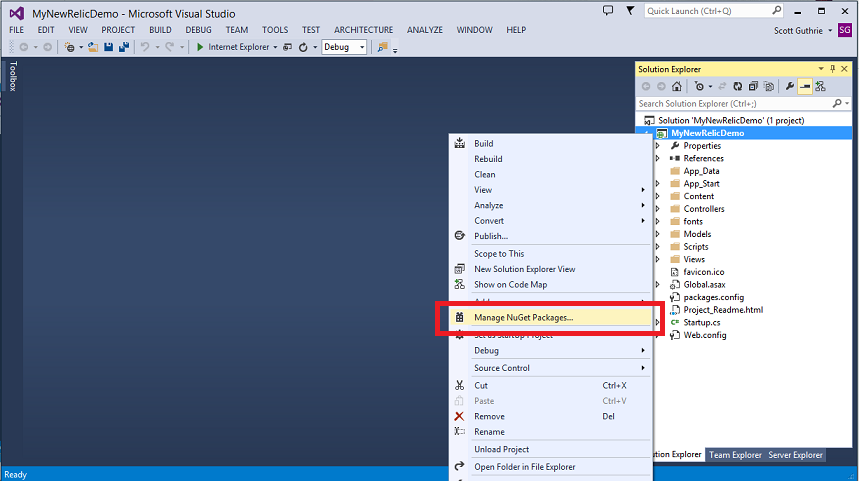Choose Manage NuGet Packages in the context menu
This screenshot has height=481, width=859.
click(551, 317)
